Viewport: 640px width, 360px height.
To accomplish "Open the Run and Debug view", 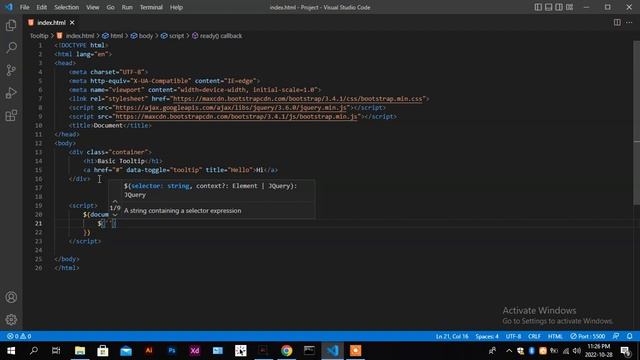I will (x=11, y=93).
